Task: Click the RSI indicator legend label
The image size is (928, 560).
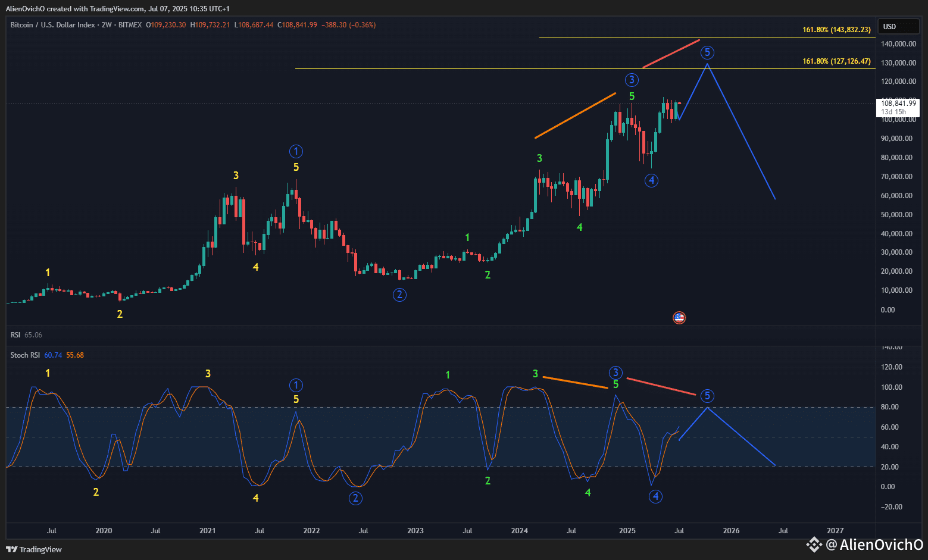Action: tap(15, 335)
